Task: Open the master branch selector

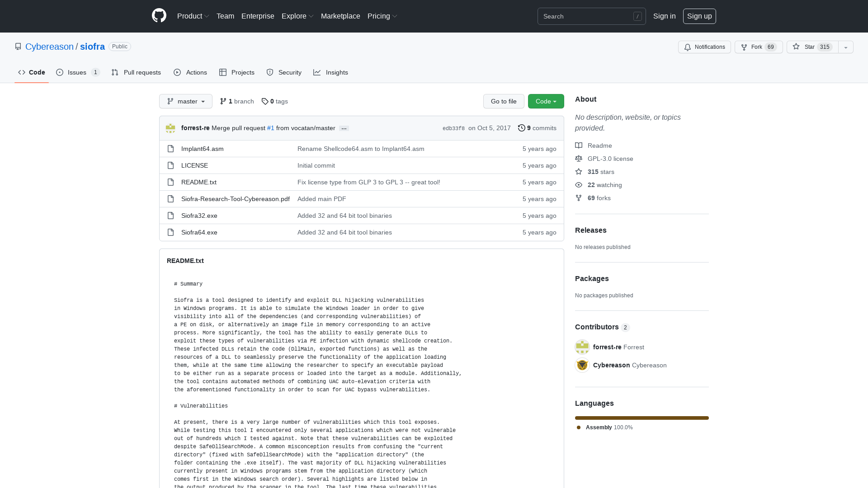Action: pos(185,101)
